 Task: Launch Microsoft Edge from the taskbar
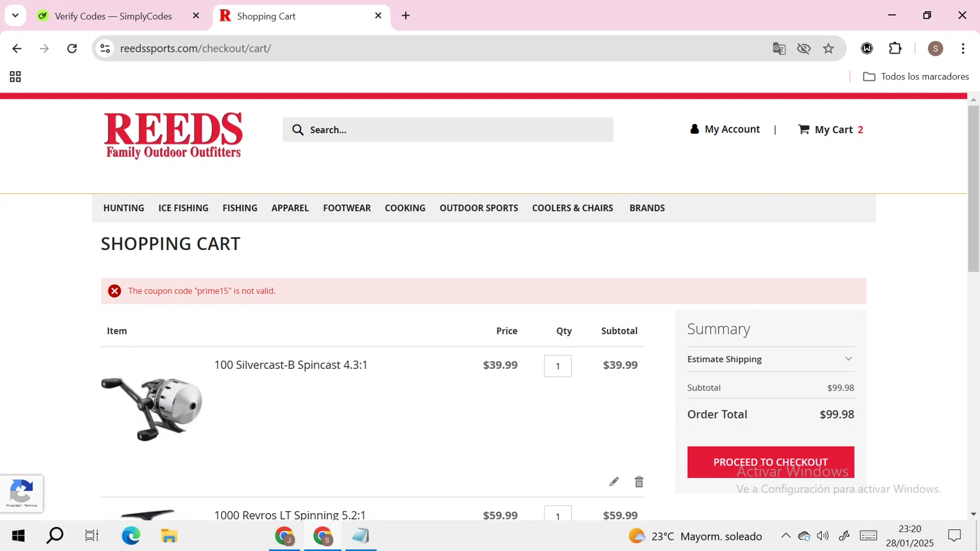[x=131, y=536]
